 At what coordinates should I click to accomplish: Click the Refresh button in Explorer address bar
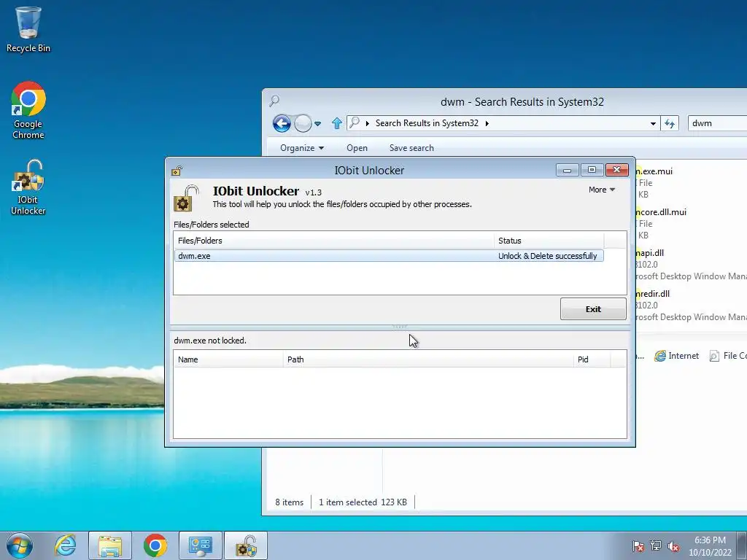coord(670,123)
